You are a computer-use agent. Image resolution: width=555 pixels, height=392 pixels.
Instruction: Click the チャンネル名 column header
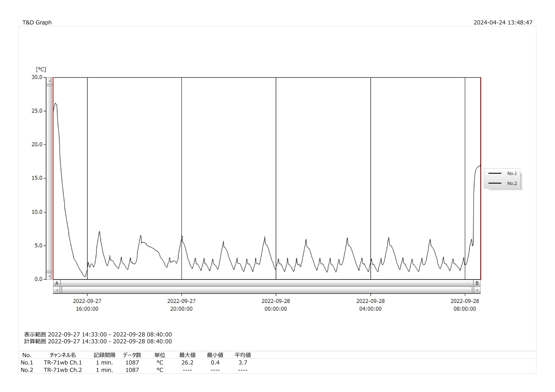coord(63,355)
